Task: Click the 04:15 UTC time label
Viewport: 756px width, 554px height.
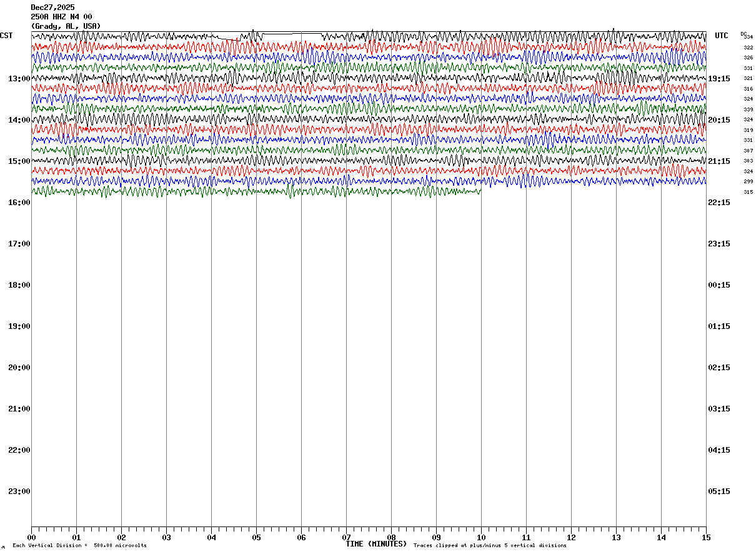Action: click(719, 450)
